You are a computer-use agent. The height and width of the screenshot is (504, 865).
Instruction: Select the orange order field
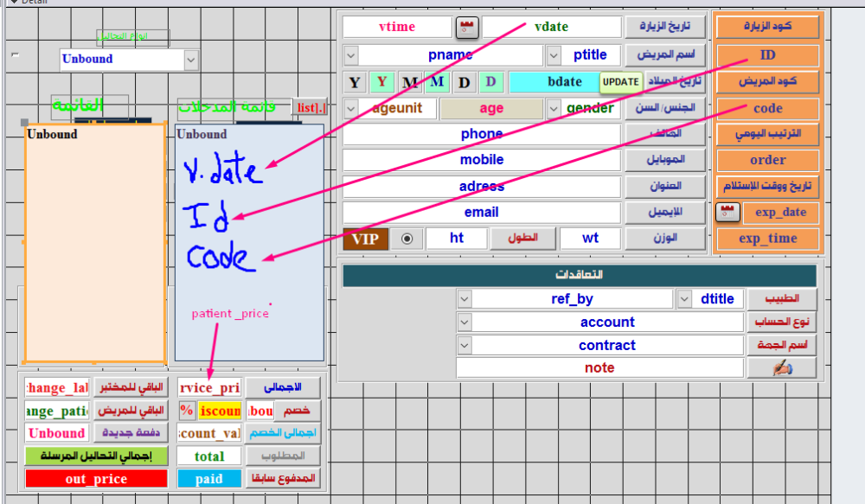click(767, 161)
